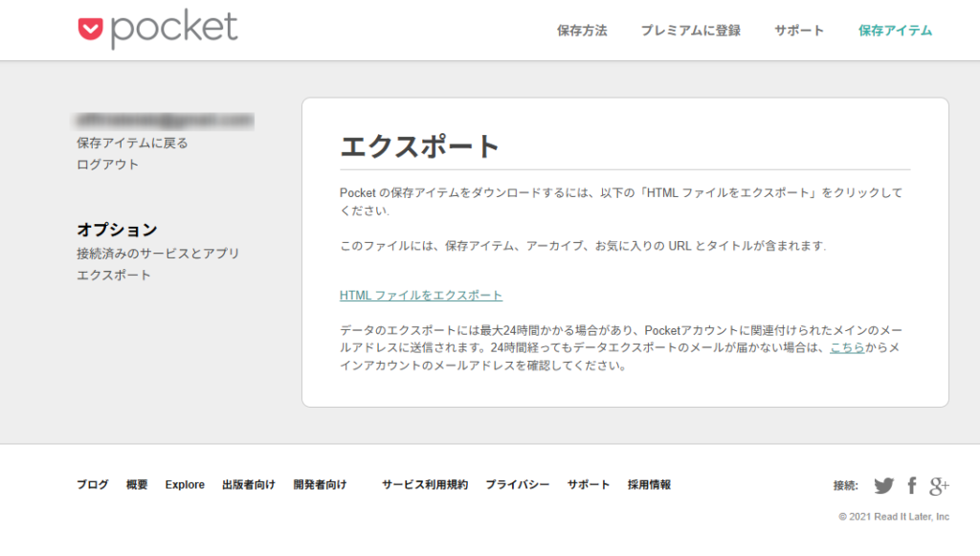This screenshot has height=556, width=980.
Task: Open 出版者向け in the footer
Action: click(249, 485)
